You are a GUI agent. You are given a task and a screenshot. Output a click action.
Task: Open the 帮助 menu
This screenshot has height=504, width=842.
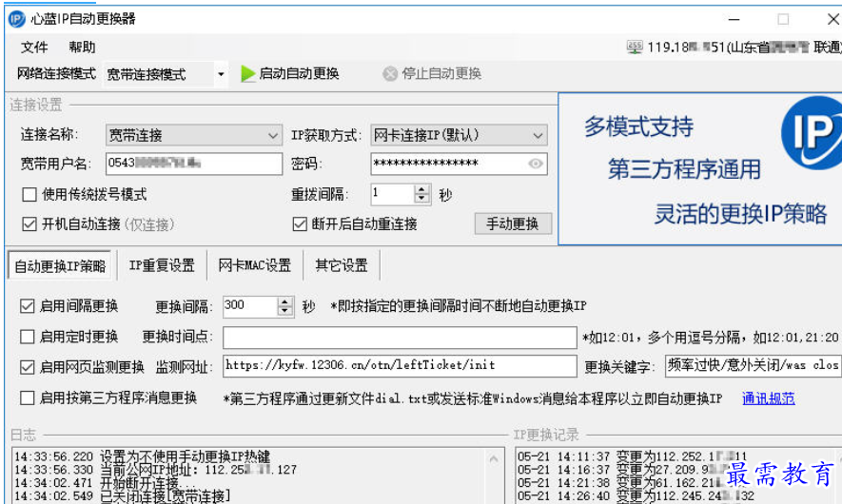point(82,48)
